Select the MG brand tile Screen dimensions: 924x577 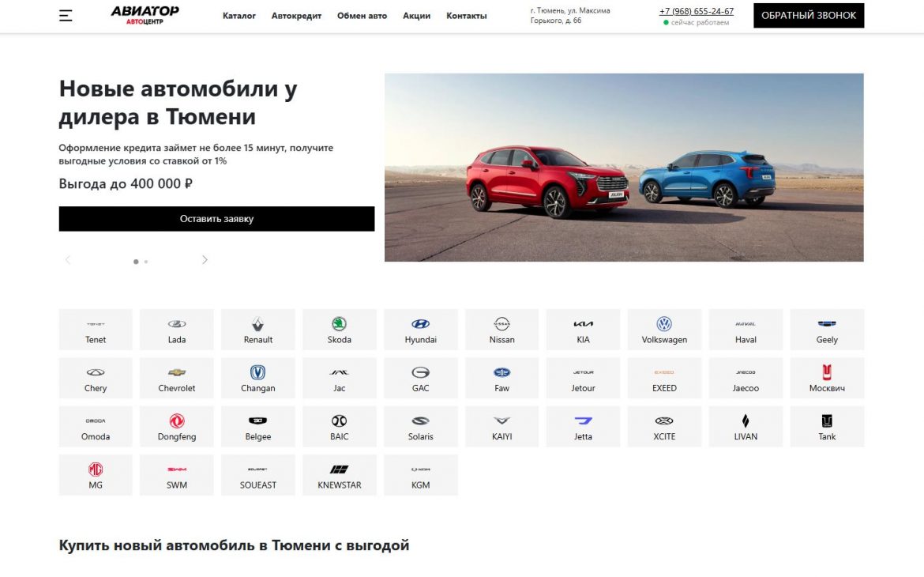tap(96, 475)
